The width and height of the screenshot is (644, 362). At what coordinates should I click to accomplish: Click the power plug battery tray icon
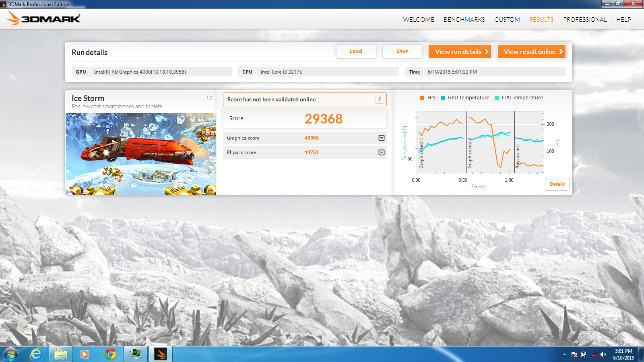pos(584,354)
